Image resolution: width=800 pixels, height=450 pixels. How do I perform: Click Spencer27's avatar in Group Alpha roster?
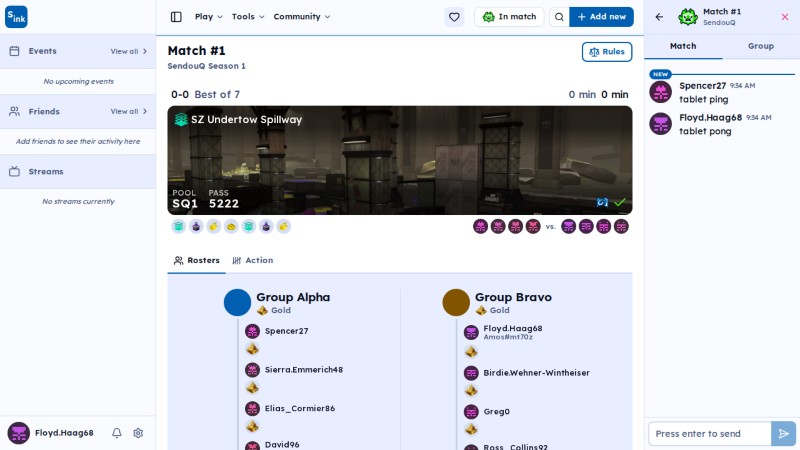(x=253, y=331)
